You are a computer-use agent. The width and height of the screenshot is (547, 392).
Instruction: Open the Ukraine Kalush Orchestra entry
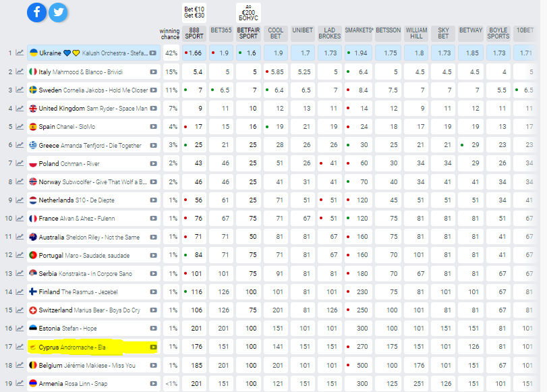click(x=94, y=53)
